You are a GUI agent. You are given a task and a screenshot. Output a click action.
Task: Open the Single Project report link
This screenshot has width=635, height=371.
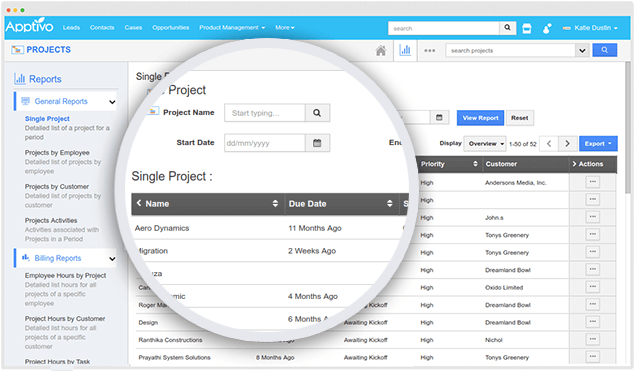pos(47,119)
